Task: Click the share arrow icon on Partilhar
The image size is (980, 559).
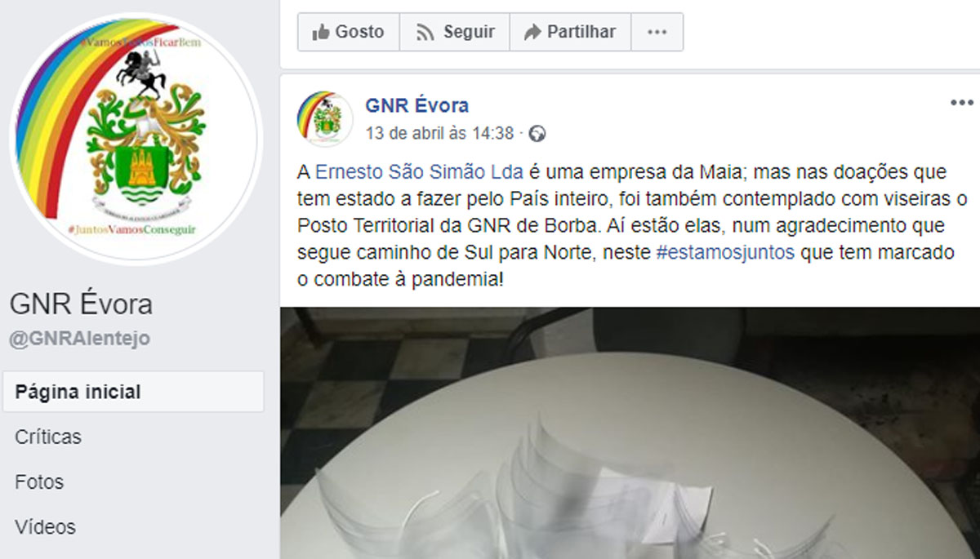Action: tap(532, 33)
